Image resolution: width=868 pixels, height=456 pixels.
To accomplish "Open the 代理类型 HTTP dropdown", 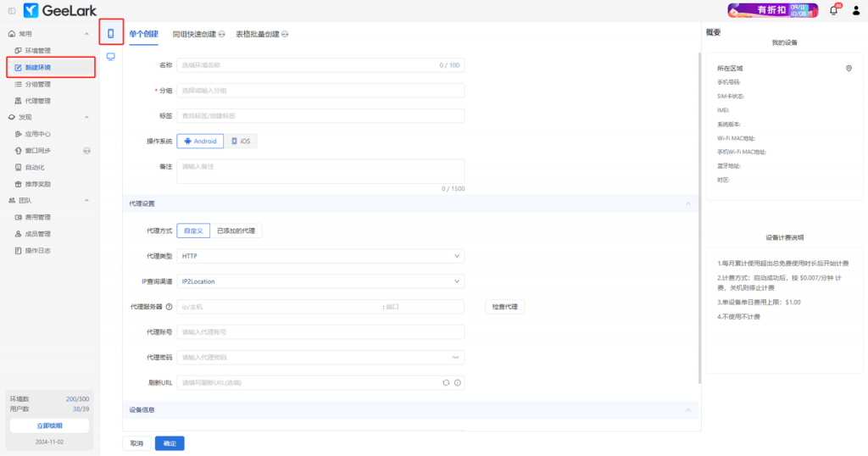I will pyautogui.click(x=320, y=256).
